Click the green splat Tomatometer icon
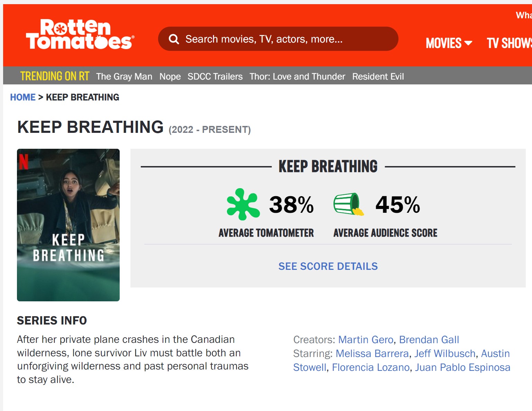This screenshot has height=411, width=532. click(243, 204)
